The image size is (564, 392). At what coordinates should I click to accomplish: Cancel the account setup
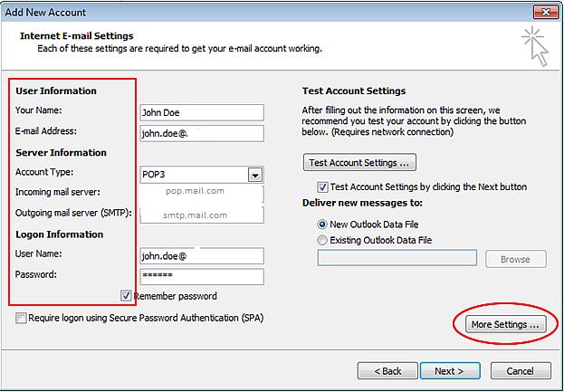520,371
